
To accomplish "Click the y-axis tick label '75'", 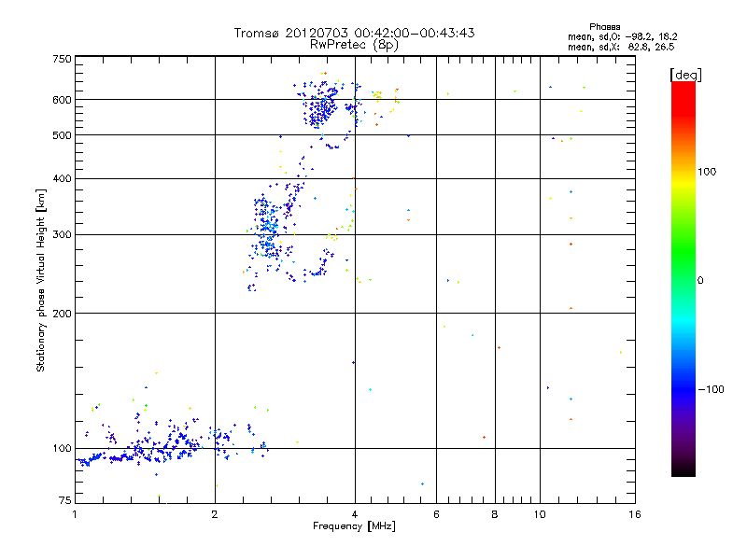I will click(65, 500).
